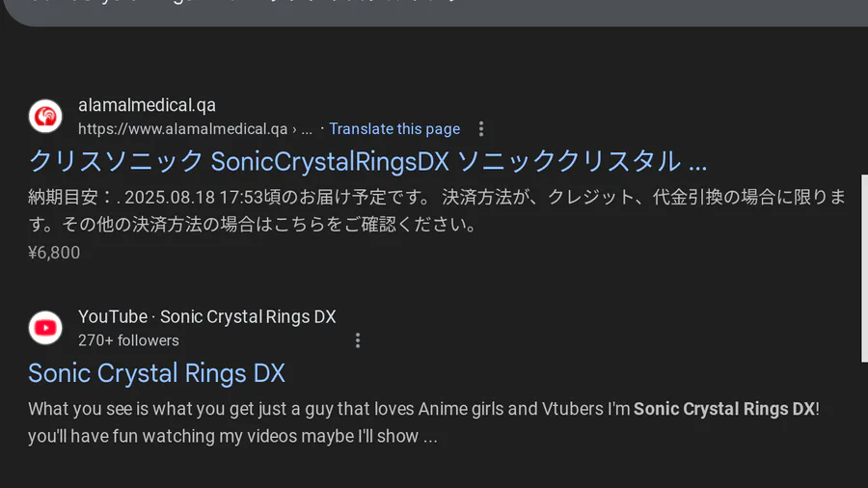
Task: Click the snippet line starting you'll have fun watching
Action: (x=231, y=436)
